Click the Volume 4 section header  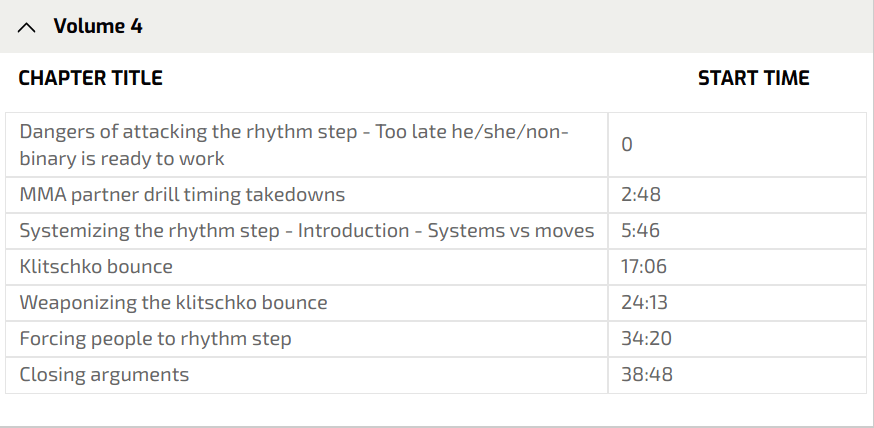(x=437, y=27)
